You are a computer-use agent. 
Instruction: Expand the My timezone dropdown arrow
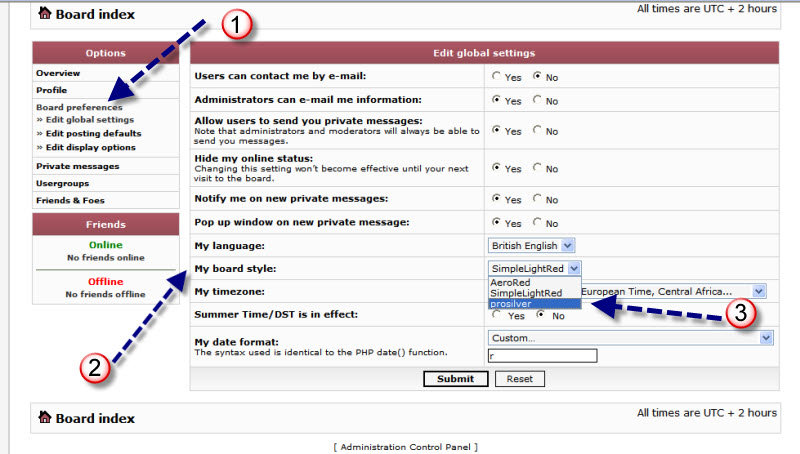point(759,291)
